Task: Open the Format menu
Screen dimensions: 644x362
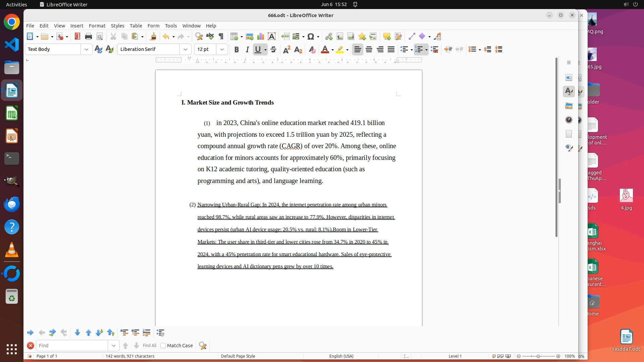Action: click(x=97, y=26)
